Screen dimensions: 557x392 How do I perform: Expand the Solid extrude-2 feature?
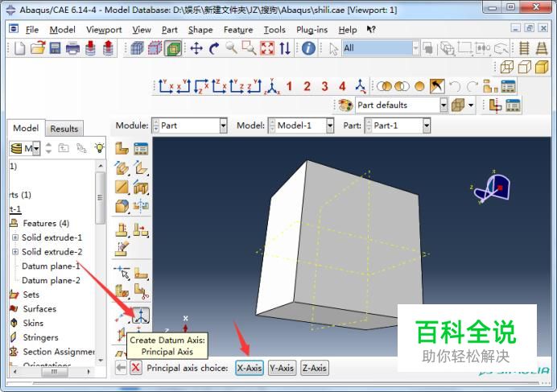(15, 252)
